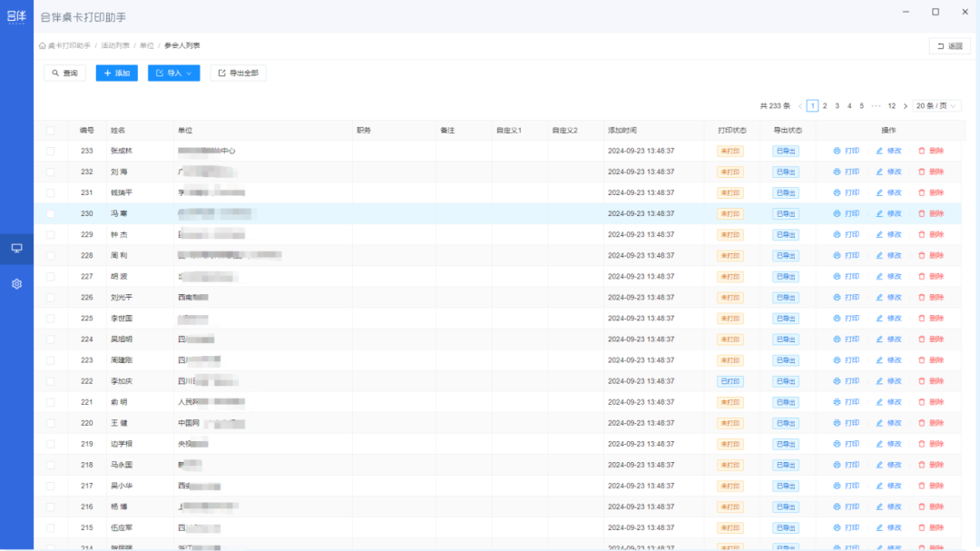Viewport: 980px width, 551px height.
Task: Go to page 4
Action: [x=849, y=106]
